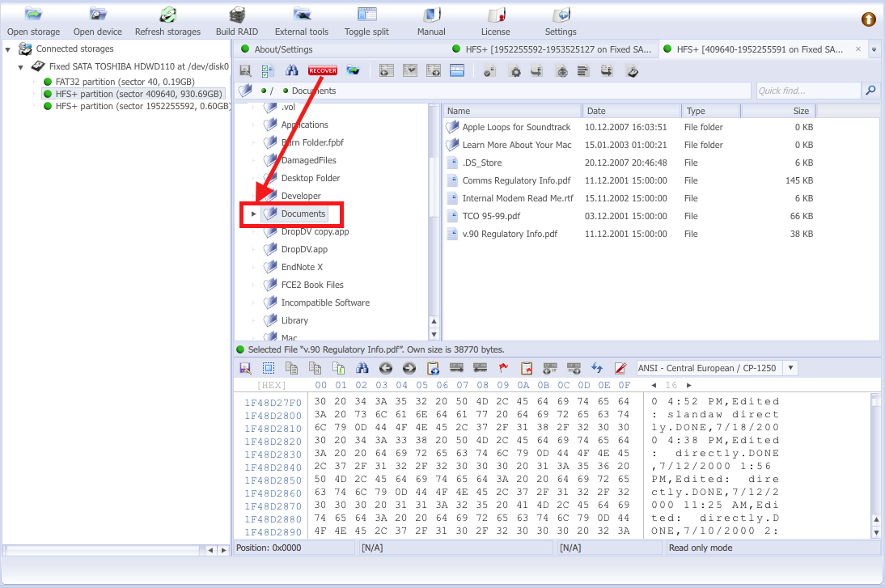885x588 pixels.
Task: Click the orange up-arrow icon at top right
Action: click(869, 19)
